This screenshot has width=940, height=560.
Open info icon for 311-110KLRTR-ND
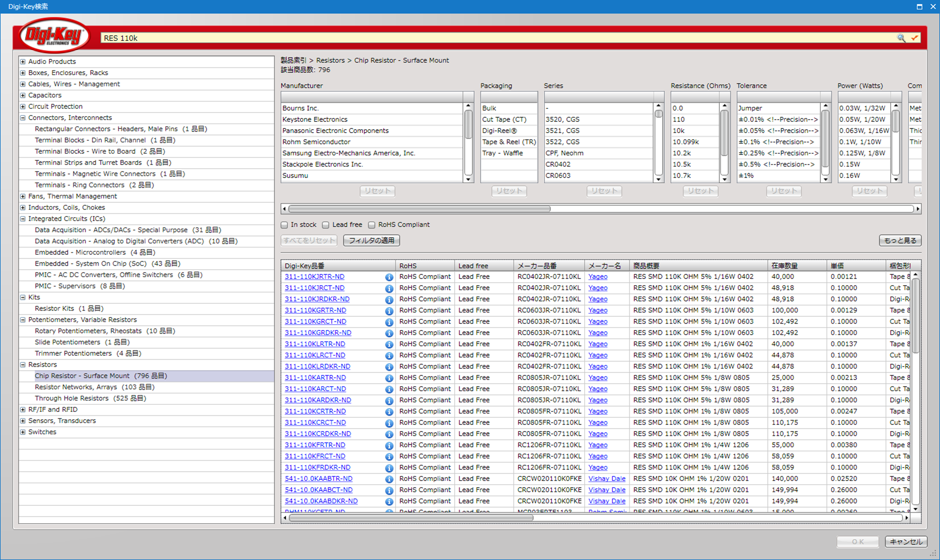click(x=389, y=344)
